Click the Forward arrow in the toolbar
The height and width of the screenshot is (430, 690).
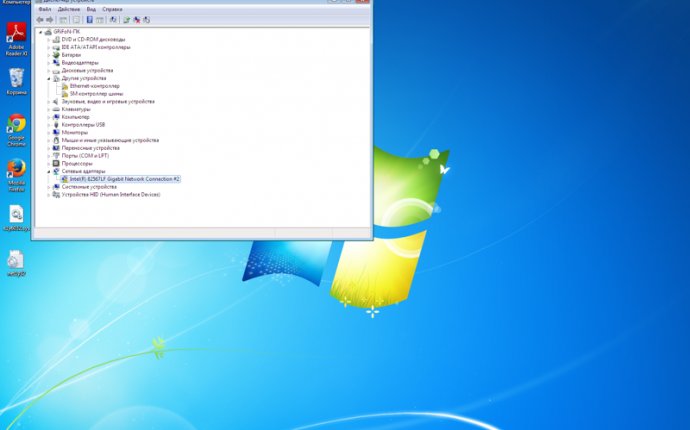click(x=50, y=20)
